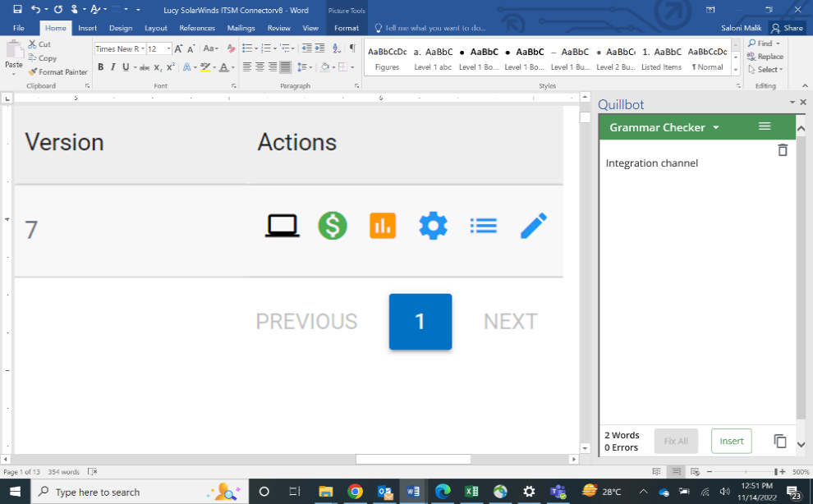
Task: Switch to the Print Layout view in the status bar
Action: tap(676, 471)
